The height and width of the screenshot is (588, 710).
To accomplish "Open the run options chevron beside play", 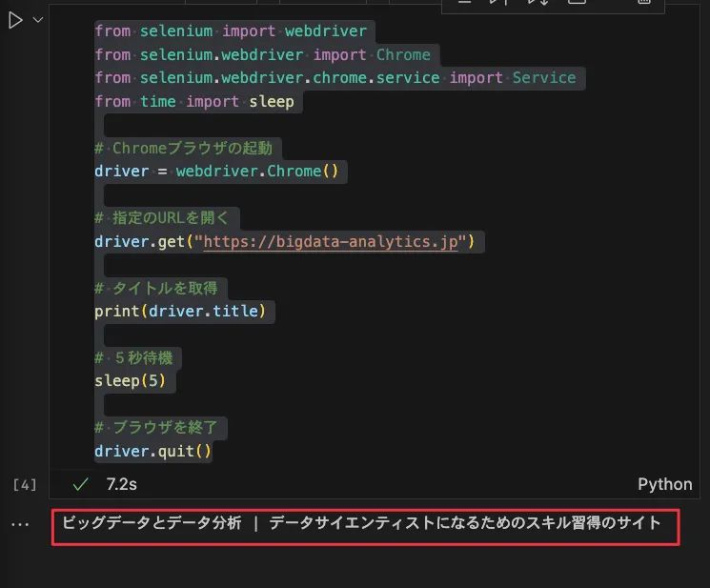I will tap(38, 19).
